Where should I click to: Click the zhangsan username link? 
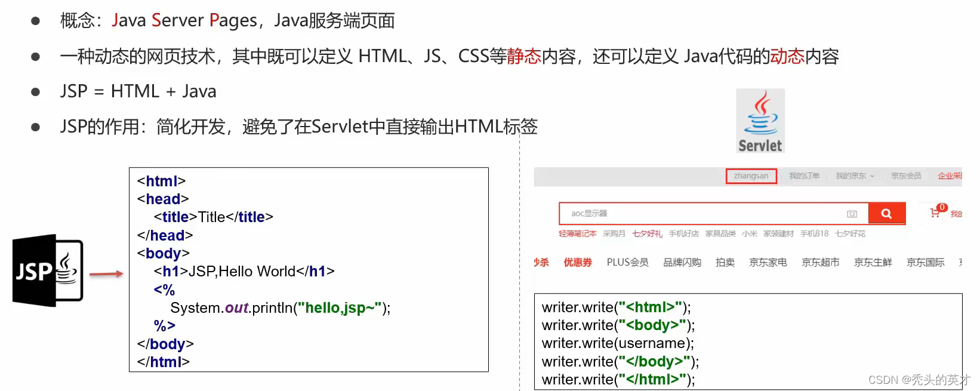click(751, 176)
